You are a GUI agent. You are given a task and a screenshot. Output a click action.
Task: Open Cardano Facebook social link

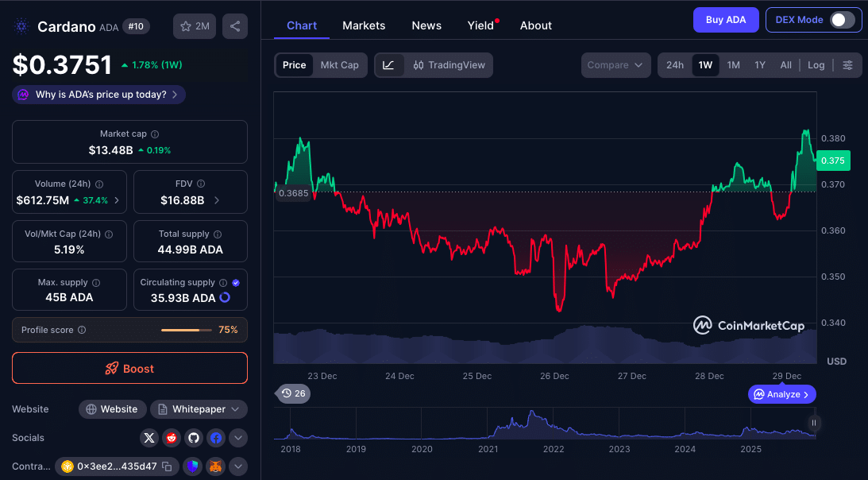click(216, 438)
